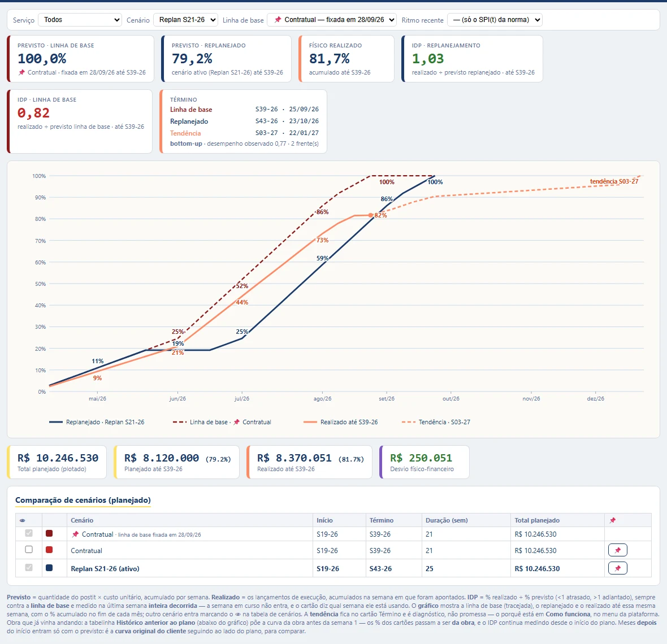Click the Término column header in the table
Image resolution: width=667 pixels, height=644 pixels.
tap(381, 520)
